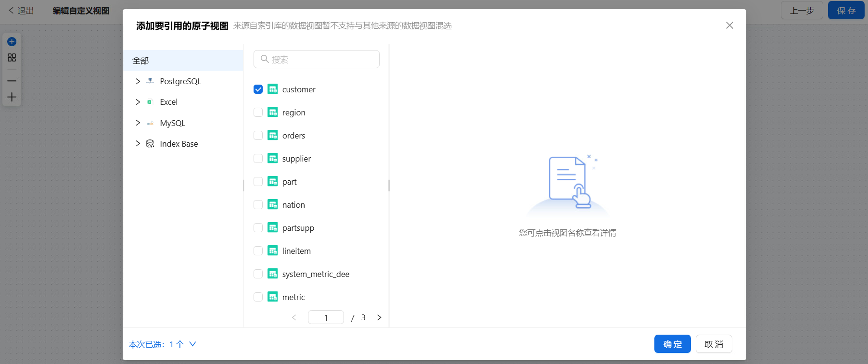Expand the PostgreSQL tree node
The height and width of the screenshot is (364, 868).
[138, 81]
